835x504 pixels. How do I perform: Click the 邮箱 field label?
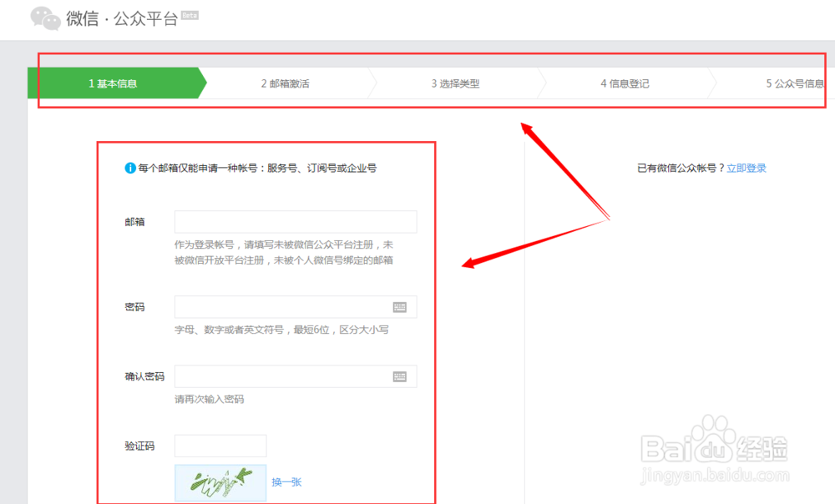click(x=134, y=222)
